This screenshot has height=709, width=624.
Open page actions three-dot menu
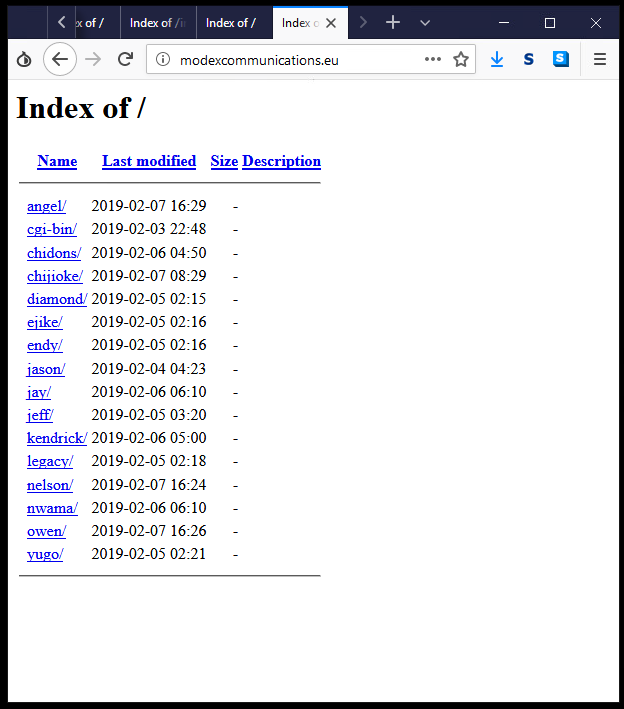click(433, 59)
